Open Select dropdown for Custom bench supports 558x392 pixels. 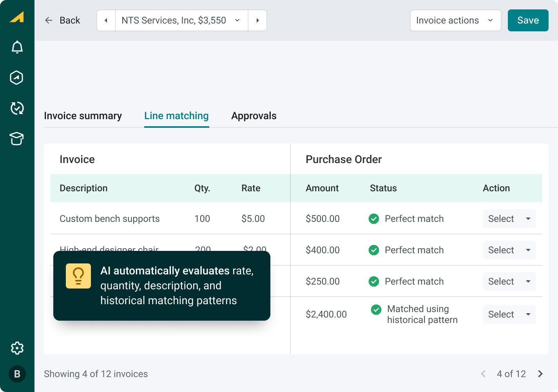click(x=509, y=219)
